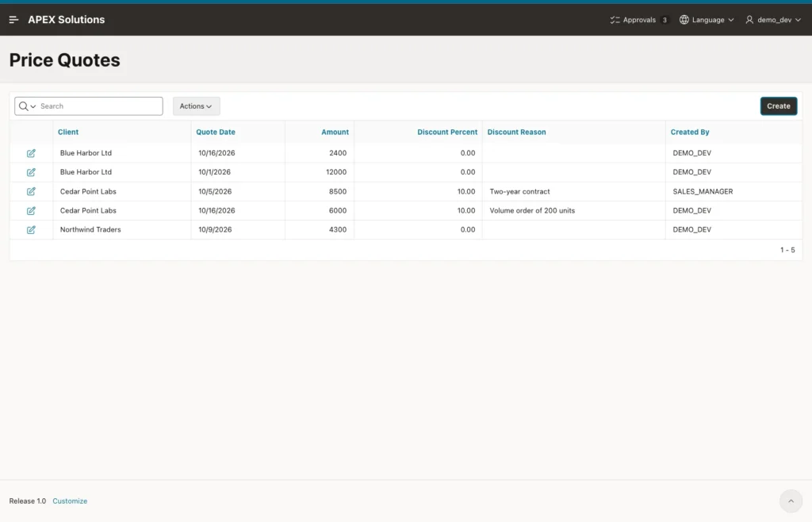Click the Customize footer link

coord(70,501)
